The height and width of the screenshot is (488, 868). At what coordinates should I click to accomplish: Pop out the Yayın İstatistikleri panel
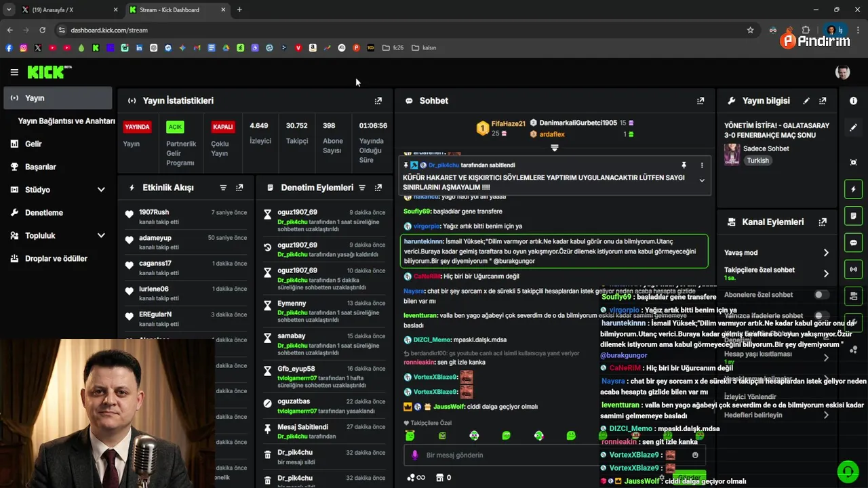[378, 100]
